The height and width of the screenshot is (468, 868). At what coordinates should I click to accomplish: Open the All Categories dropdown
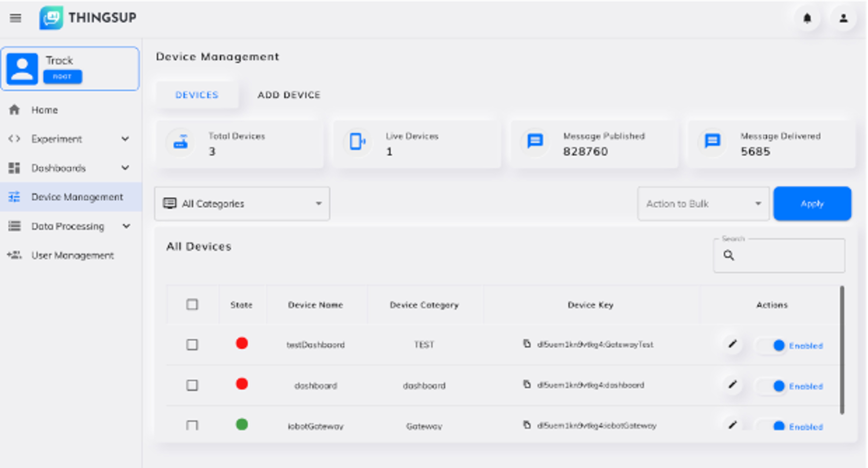242,204
